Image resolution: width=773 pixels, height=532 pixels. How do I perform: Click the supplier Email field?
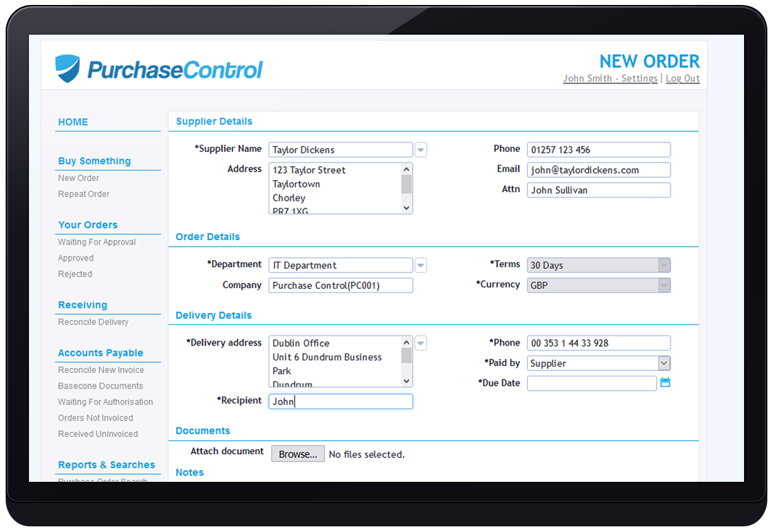[x=599, y=170]
